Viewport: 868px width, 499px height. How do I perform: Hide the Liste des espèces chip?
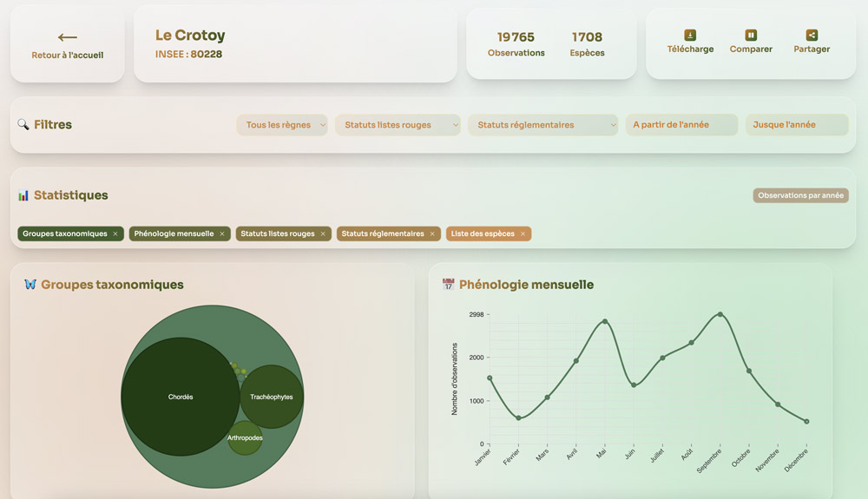point(523,234)
